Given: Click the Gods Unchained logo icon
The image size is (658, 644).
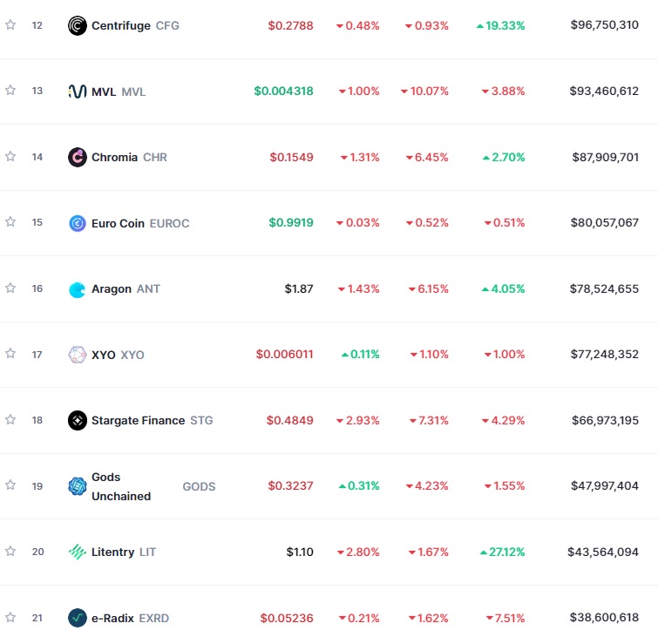Looking at the screenshot, I should 78,486.
